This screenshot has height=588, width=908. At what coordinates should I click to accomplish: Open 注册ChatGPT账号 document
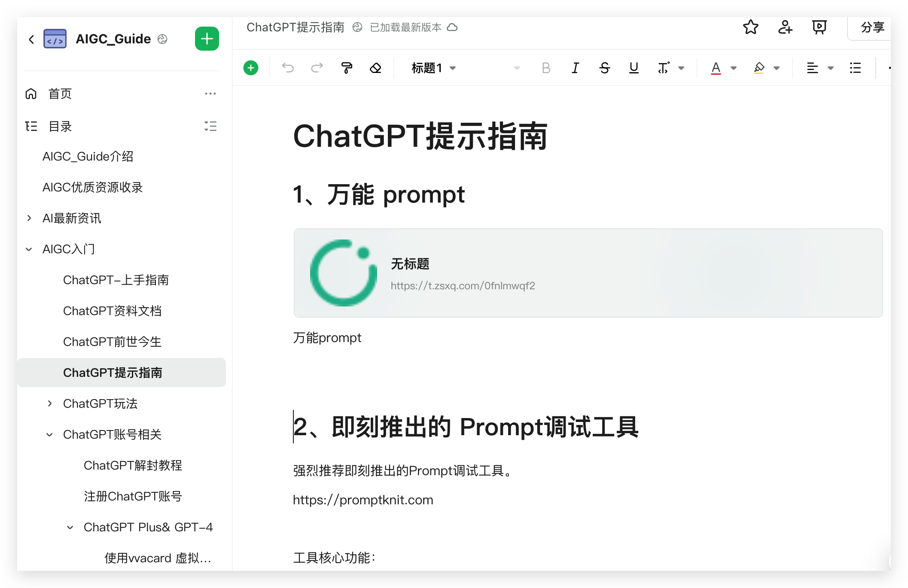click(133, 496)
